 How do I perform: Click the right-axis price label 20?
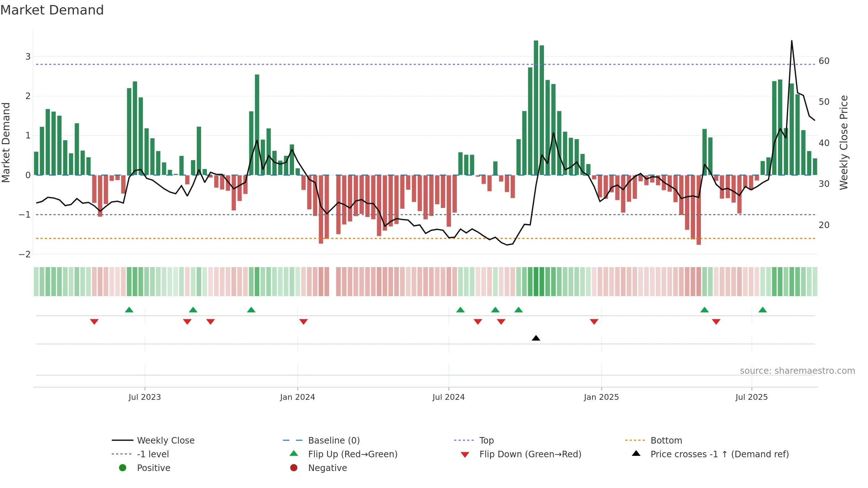(824, 225)
